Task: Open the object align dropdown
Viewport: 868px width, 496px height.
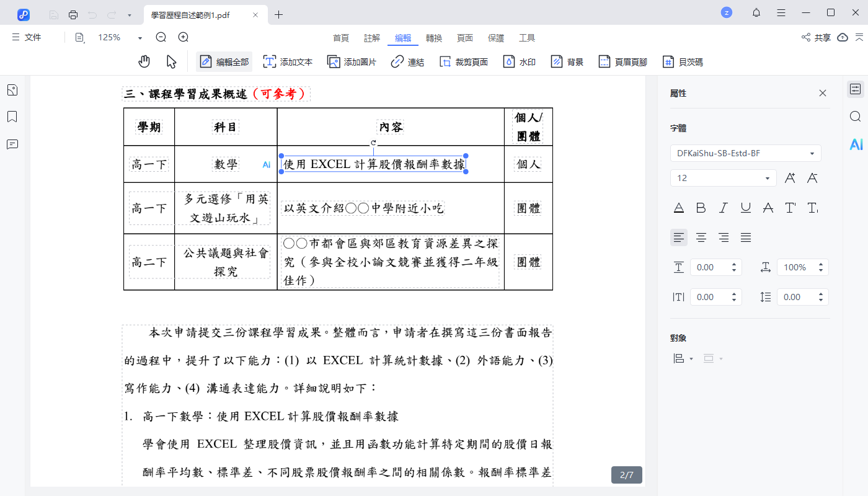Action: (683, 358)
